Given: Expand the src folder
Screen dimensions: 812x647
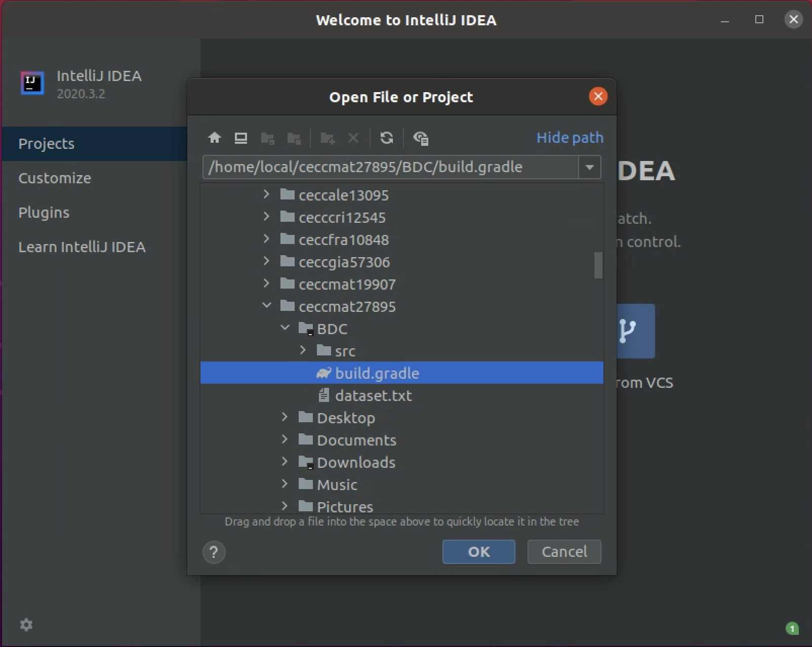Looking at the screenshot, I should coord(303,350).
